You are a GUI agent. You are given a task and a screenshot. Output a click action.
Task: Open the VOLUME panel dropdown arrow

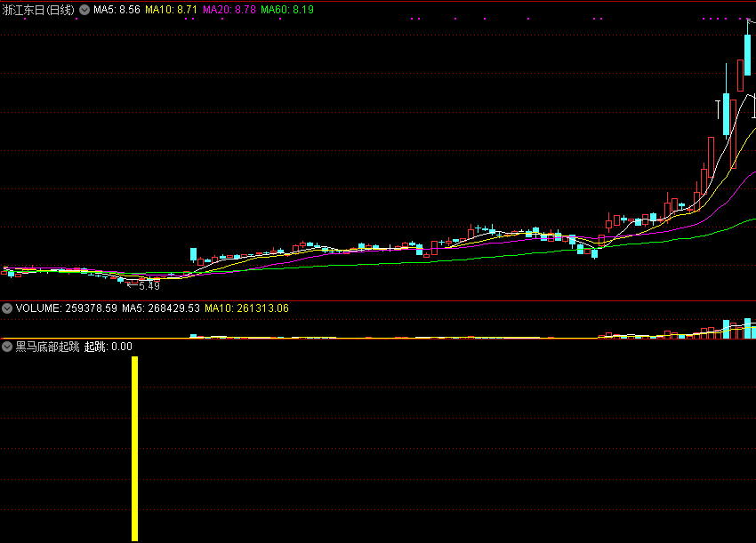coord(7,308)
